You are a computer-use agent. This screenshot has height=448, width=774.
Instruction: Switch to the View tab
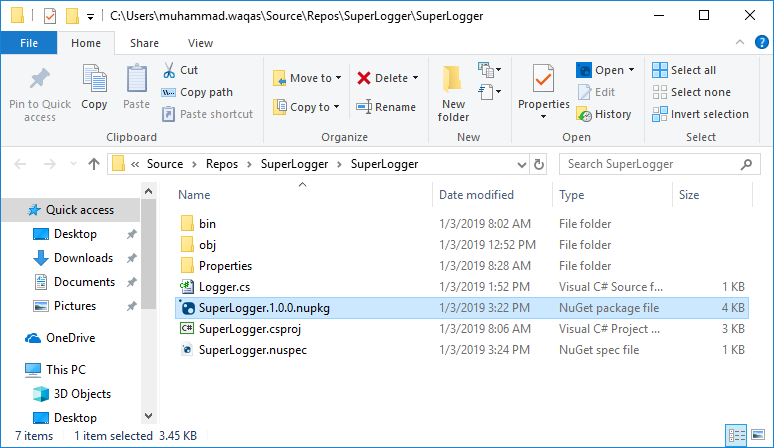click(x=200, y=43)
